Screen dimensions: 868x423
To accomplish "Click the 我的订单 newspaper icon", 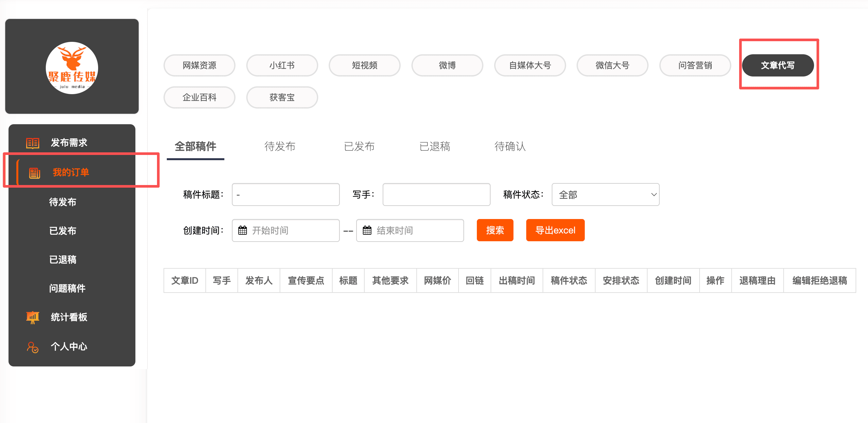I will tap(34, 173).
